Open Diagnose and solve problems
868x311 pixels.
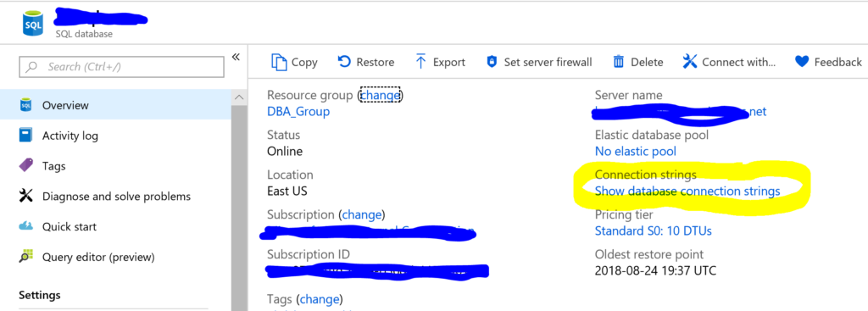[115, 196]
